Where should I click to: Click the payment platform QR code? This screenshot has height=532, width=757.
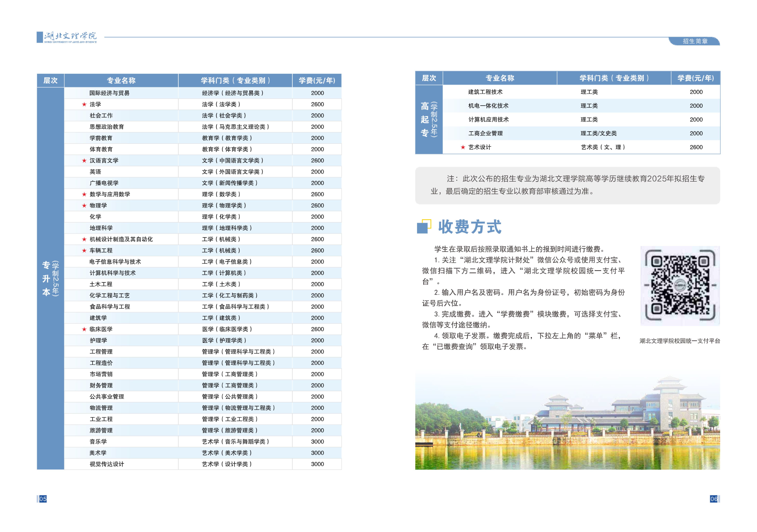[x=680, y=286]
